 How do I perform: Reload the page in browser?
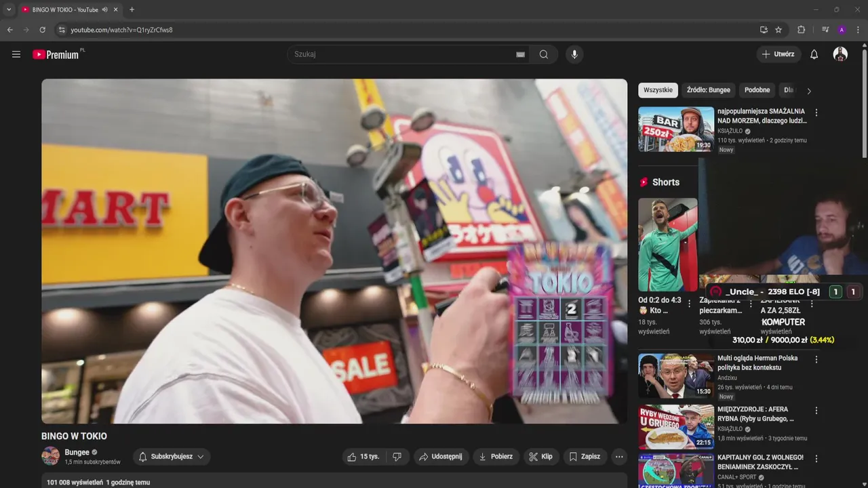pos(42,30)
